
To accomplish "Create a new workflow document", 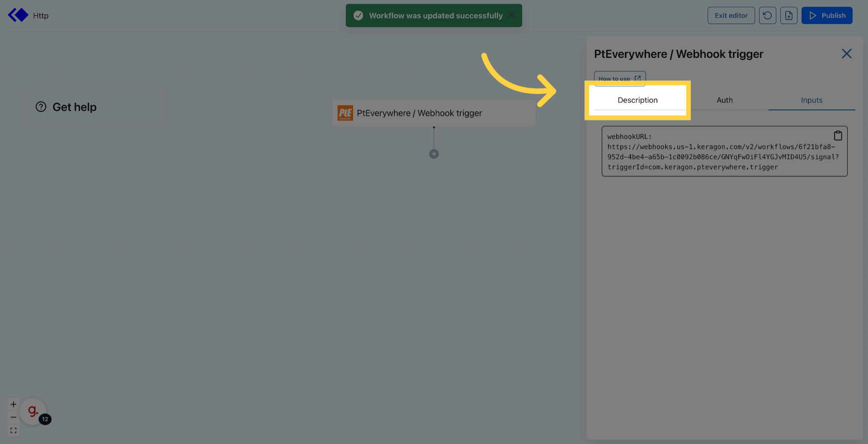I will point(789,15).
